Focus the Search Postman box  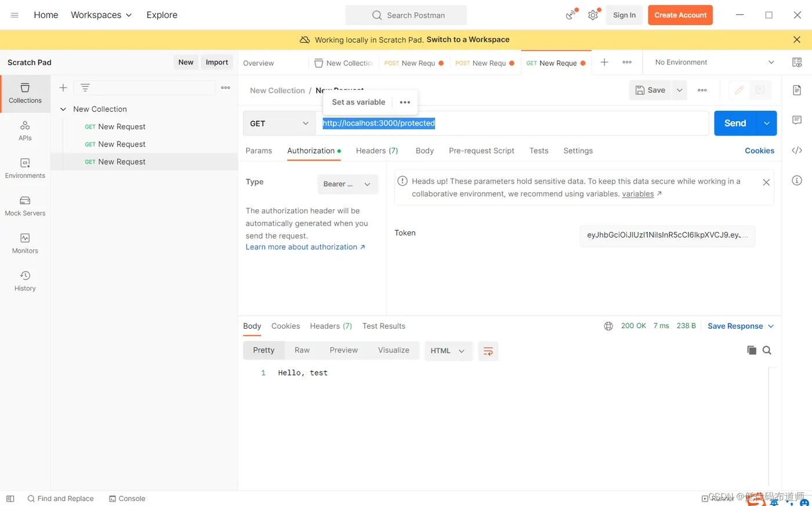pyautogui.click(x=406, y=15)
